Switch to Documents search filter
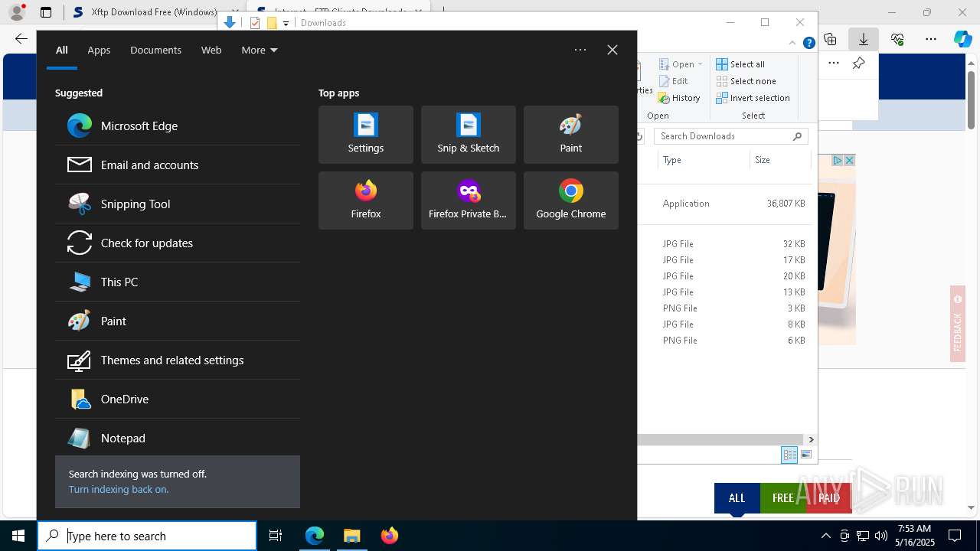This screenshot has width=980, height=551. [155, 50]
